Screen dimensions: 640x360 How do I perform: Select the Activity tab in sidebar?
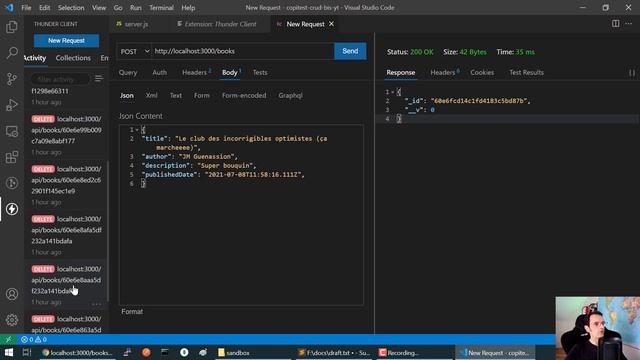(x=36, y=58)
